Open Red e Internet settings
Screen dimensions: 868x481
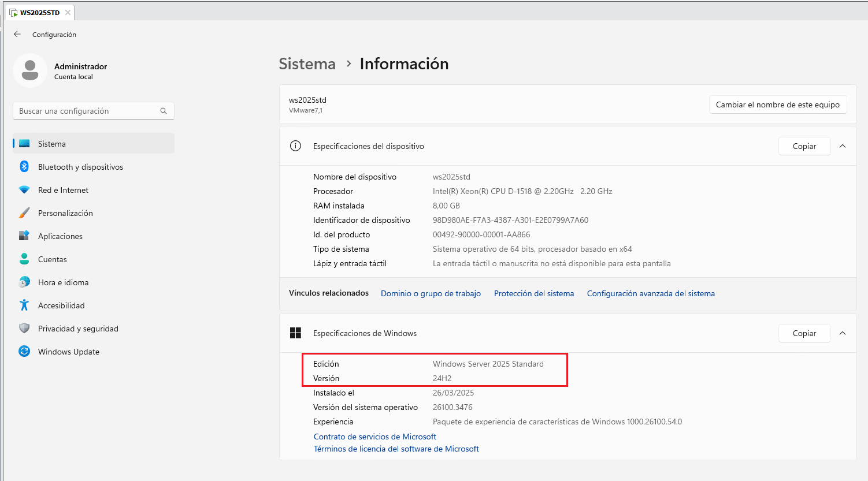pos(63,190)
